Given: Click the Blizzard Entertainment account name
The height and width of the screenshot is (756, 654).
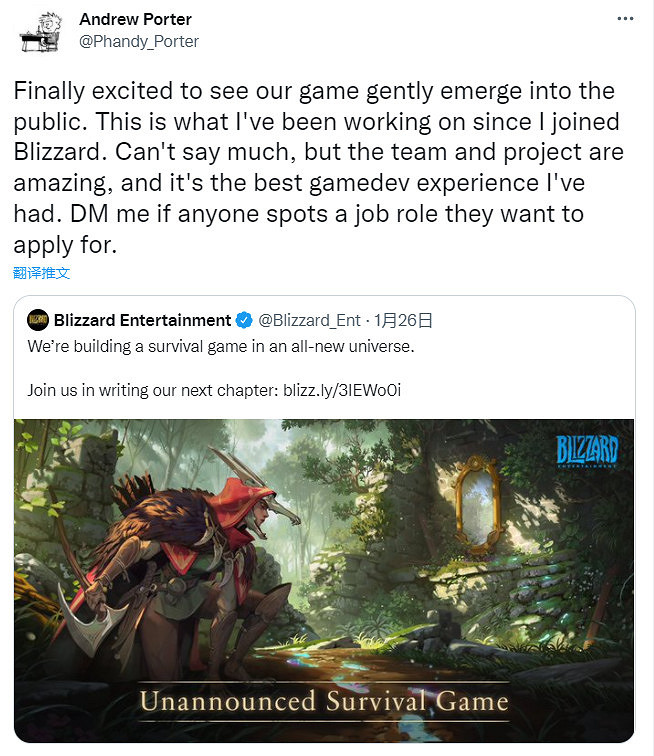Looking at the screenshot, I should pyautogui.click(x=143, y=320).
